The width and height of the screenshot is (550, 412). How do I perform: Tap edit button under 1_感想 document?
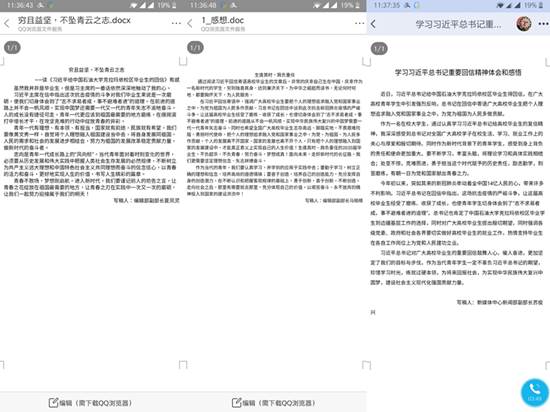tap(273, 403)
